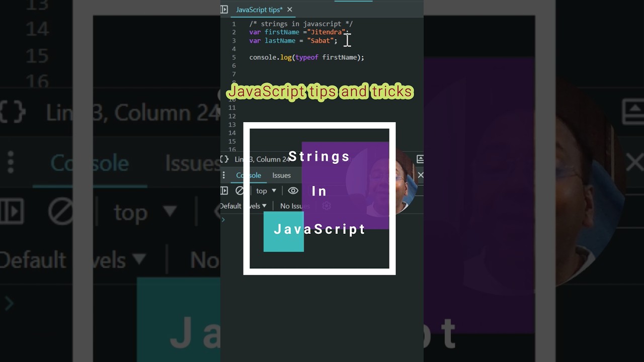The image size is (644, 362).
Task: Click the "Sabat" string in line 3
Action: pyautogui.click(x=320, y=41)
